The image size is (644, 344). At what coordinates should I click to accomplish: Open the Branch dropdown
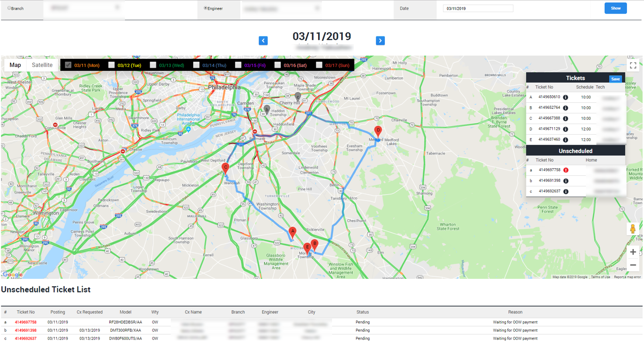pos(85,8)
